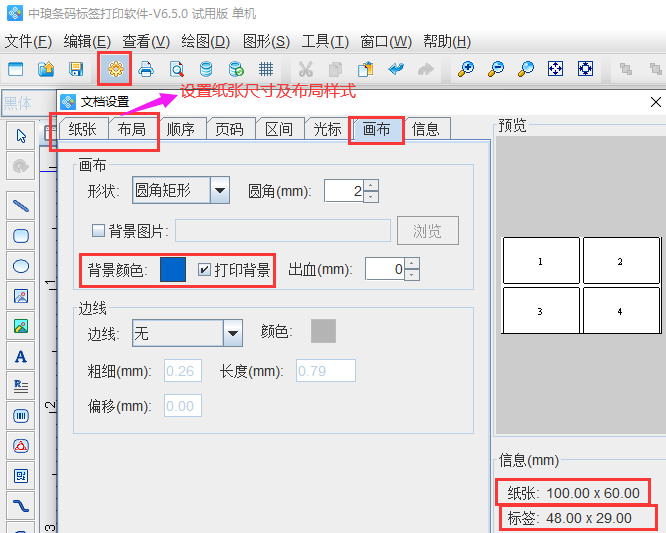This screenshot has height=533, width=666.
Task: Switch to the 顺序 tab
Action: pos(181,129)
